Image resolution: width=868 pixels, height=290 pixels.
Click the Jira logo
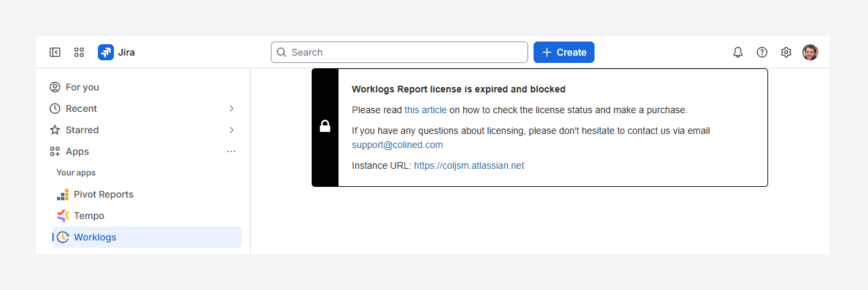pos(106,52)
